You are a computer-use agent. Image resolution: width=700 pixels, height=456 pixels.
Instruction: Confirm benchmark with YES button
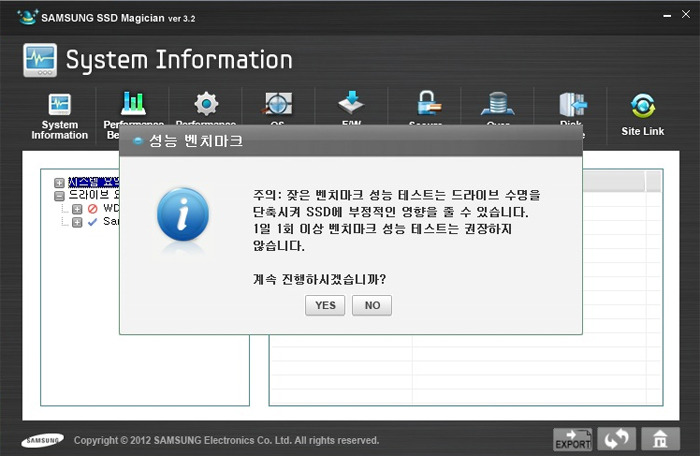(x=325, y=305)
